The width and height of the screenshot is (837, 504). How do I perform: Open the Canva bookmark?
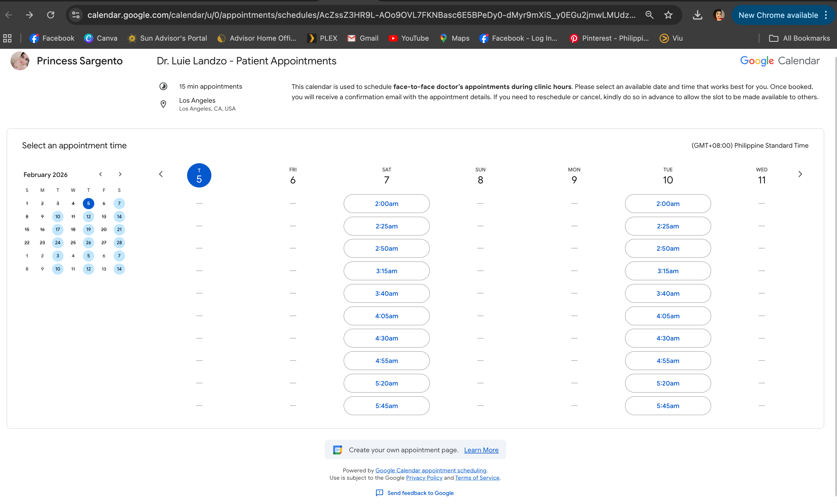[100, 38]
